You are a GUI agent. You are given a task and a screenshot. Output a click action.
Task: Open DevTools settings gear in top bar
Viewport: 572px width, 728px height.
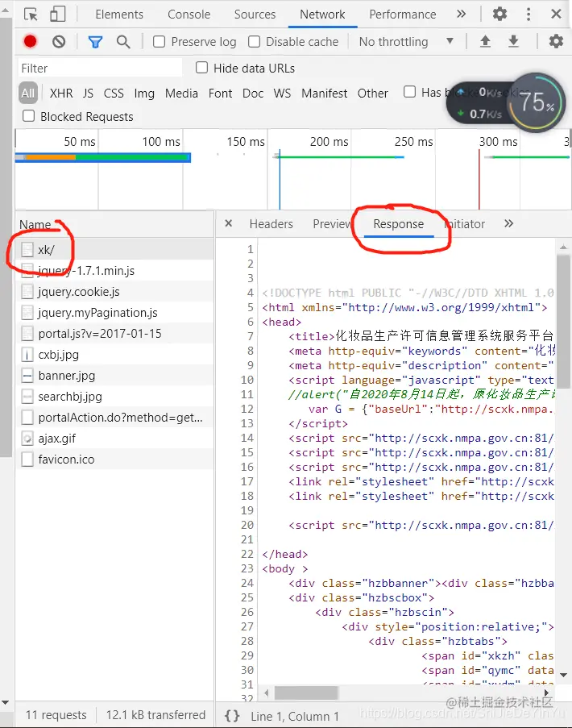click(499, 14)
